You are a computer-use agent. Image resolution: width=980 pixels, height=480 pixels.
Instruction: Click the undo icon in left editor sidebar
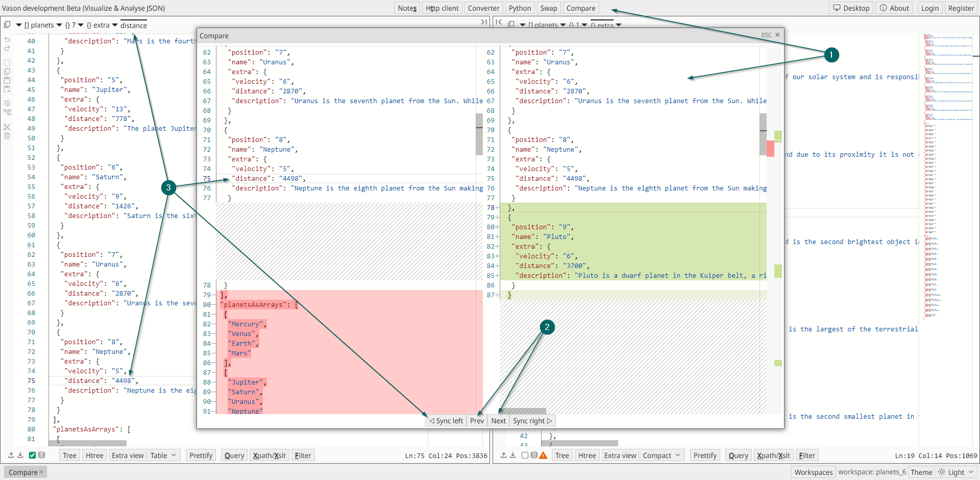click(x=7, y=39)
